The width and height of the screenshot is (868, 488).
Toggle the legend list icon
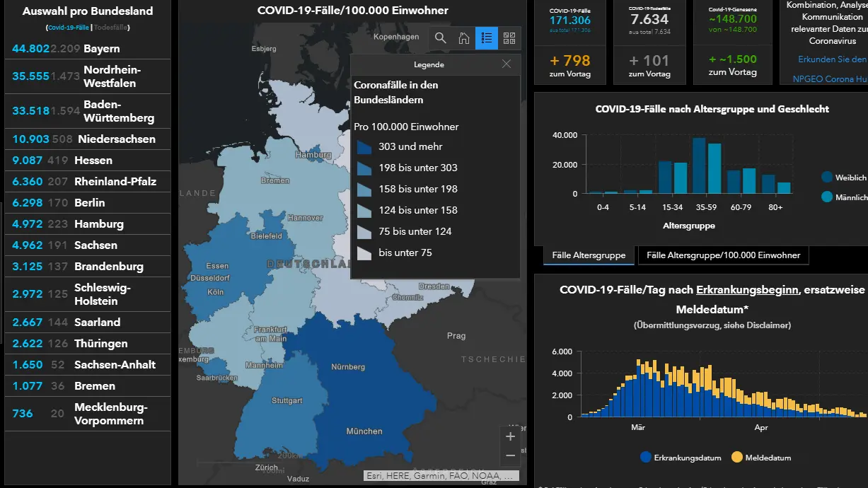pos(486,38)
